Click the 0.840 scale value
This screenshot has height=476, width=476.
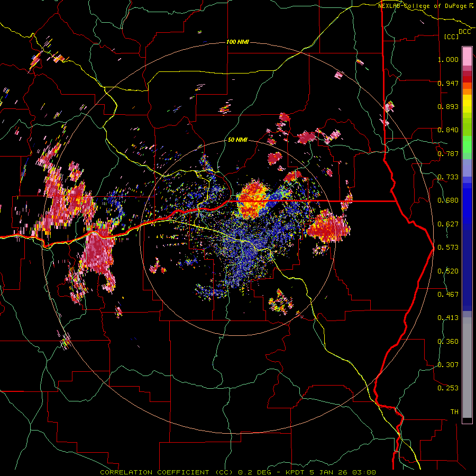[x=448, y=130]
